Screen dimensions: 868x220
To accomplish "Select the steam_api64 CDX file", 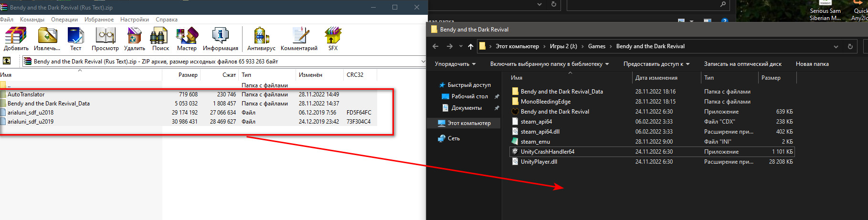I will (x=536, y=122).
